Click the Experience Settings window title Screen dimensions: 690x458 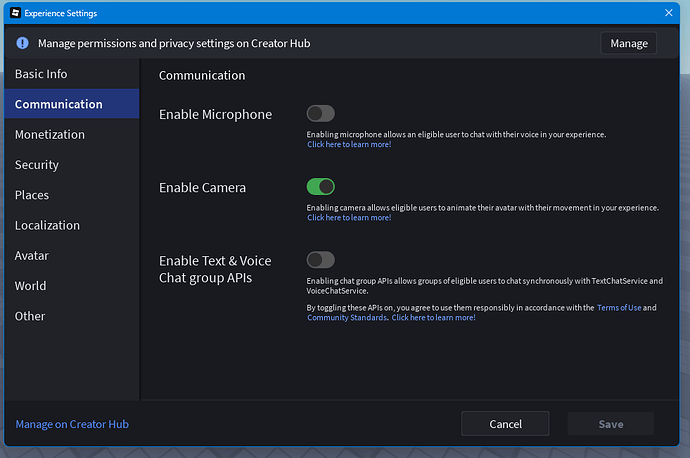(x=61, y=13)
